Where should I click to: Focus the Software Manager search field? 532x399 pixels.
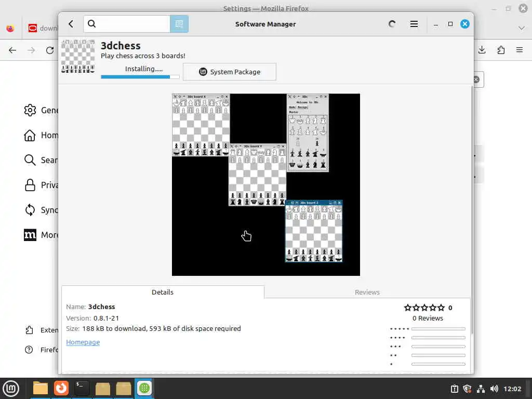click(x=127, y=24)
